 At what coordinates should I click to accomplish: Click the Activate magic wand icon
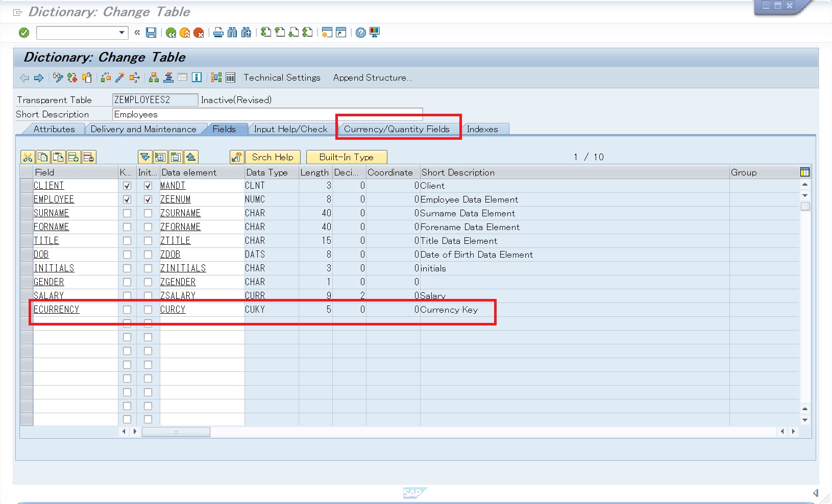coord(120,78)
